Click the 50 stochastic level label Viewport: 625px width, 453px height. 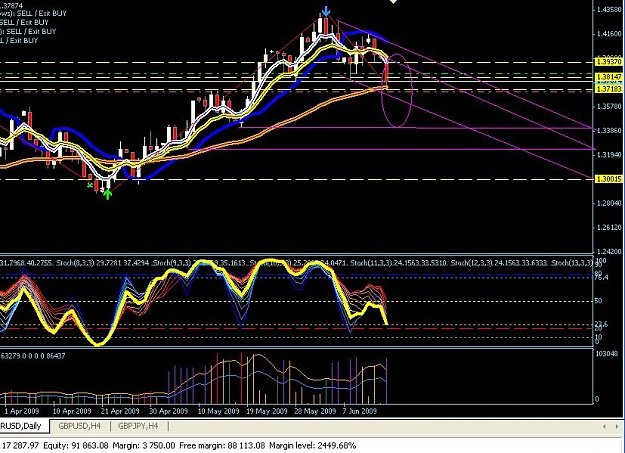click(x=598, y=301)
